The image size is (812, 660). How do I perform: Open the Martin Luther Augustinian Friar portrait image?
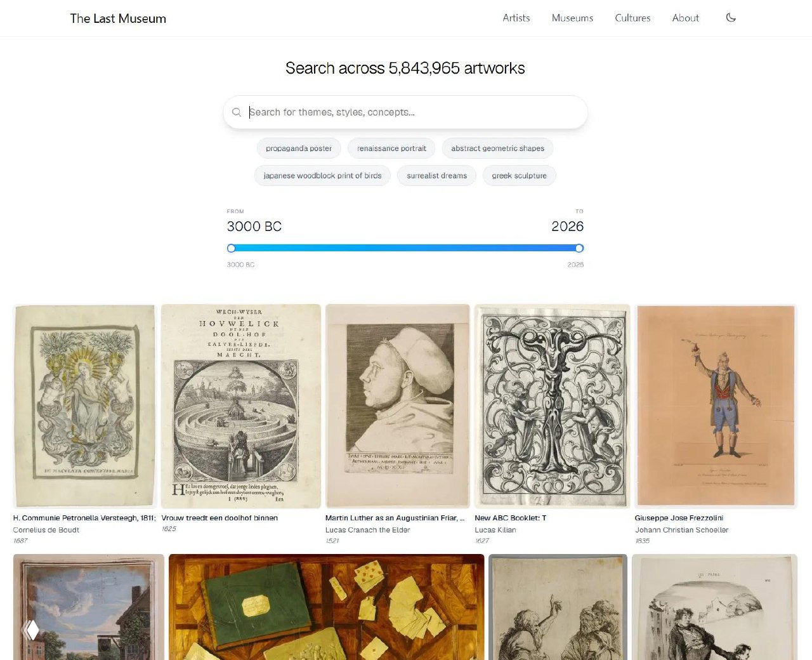[398, 406]
